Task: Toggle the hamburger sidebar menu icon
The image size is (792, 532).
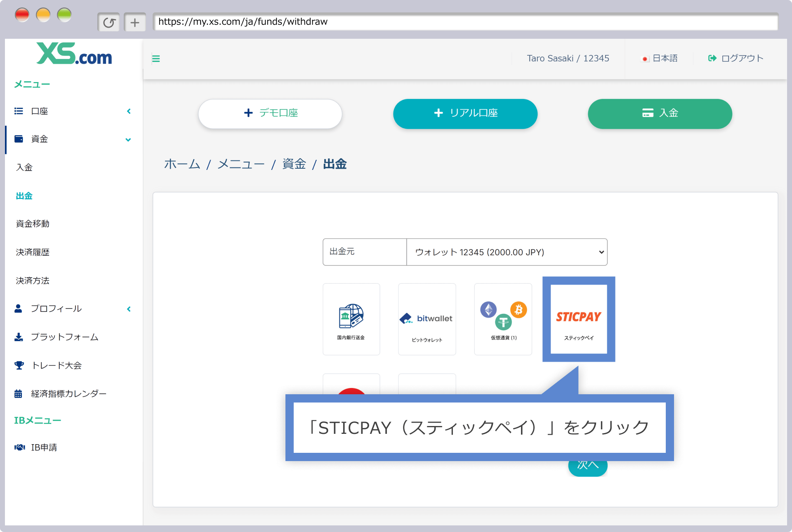Action: point(156,59)
